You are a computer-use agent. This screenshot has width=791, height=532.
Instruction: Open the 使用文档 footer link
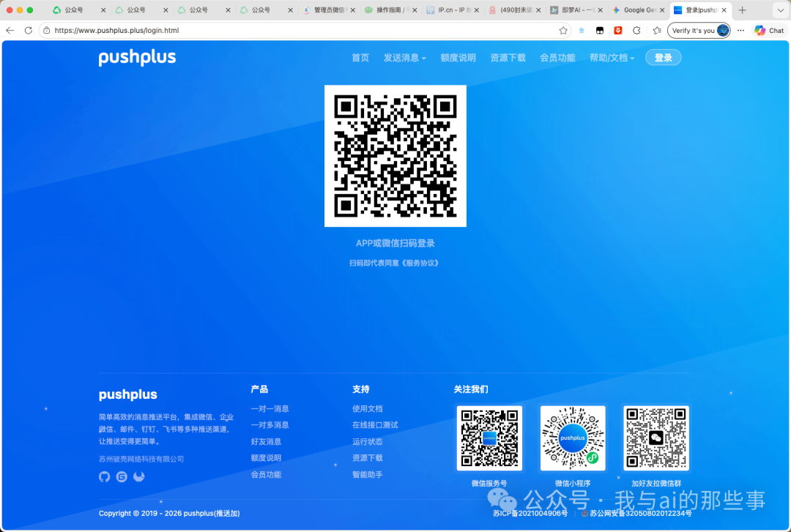367,409
